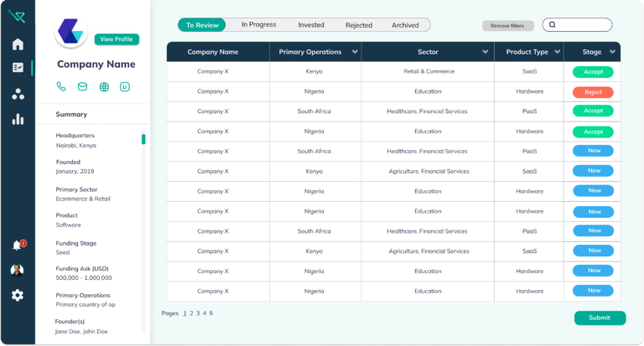This screenshot has height=346, width=644.
Task: Click the company email envelope icon
Action: 82,86
